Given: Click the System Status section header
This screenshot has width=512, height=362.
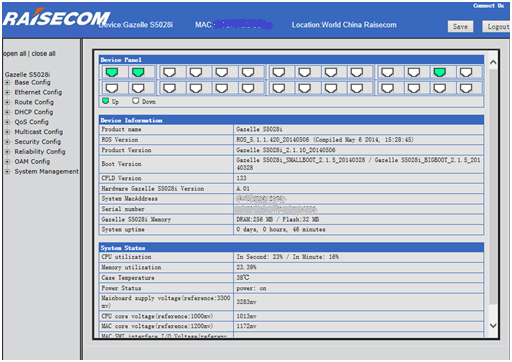Looking at the screenshot, I should [292, 248].
